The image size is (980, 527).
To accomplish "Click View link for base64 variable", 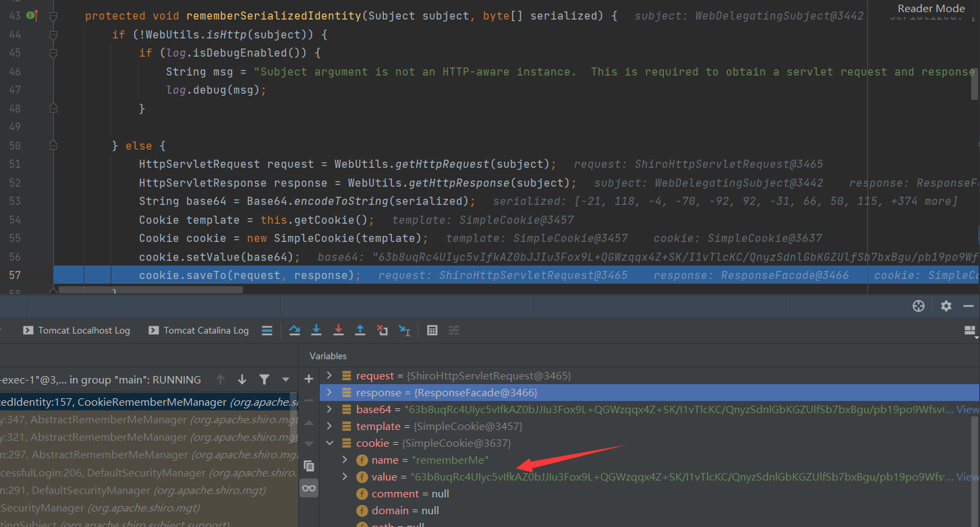I will click(967, 409).
